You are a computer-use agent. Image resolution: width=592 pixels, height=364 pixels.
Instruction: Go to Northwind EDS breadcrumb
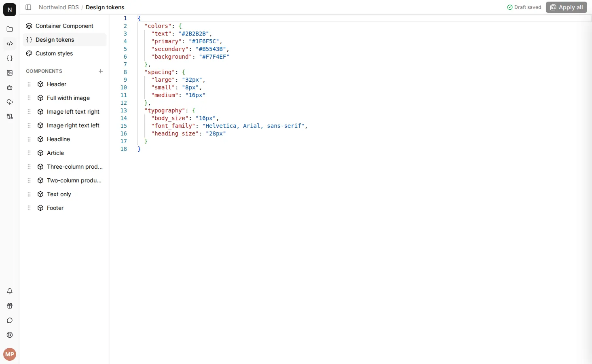pyautogui.click(x=59, y=7)
